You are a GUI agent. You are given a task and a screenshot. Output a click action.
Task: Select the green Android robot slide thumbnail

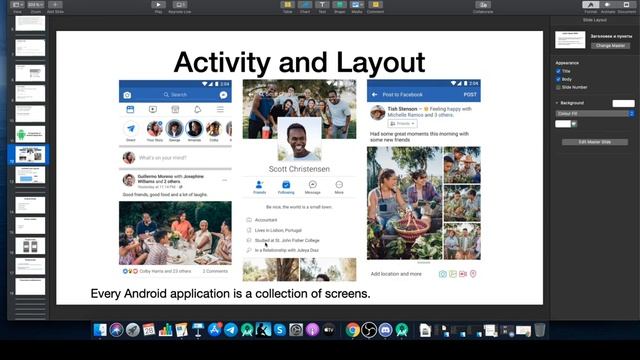click(x=30, y=134)
